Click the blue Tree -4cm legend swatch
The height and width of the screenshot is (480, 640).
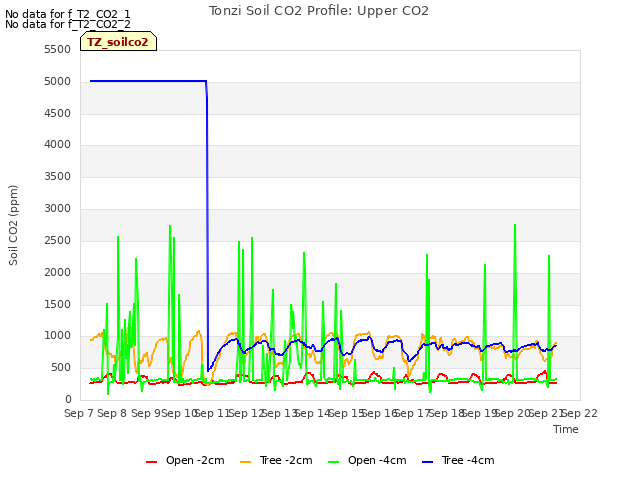[427, 462]
